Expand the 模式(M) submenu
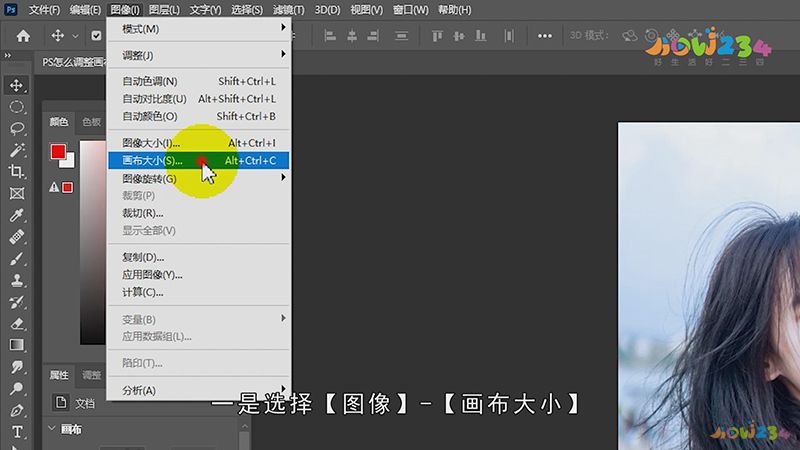 199,29
